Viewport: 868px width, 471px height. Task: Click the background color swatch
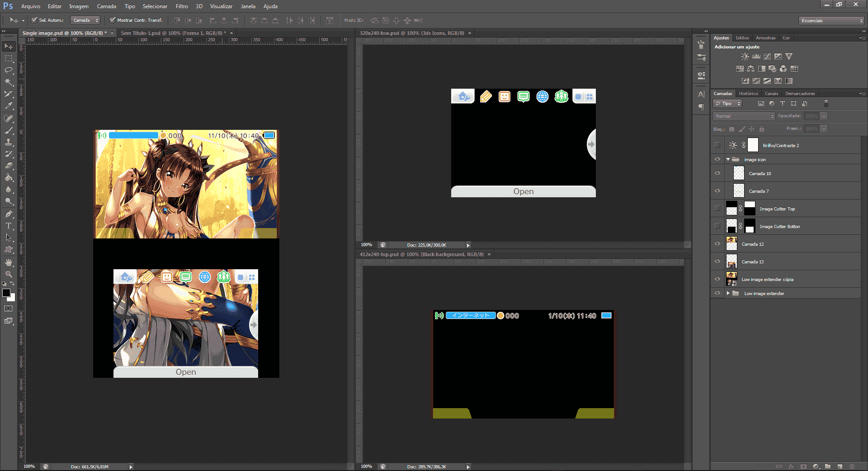tap(11, 298)
